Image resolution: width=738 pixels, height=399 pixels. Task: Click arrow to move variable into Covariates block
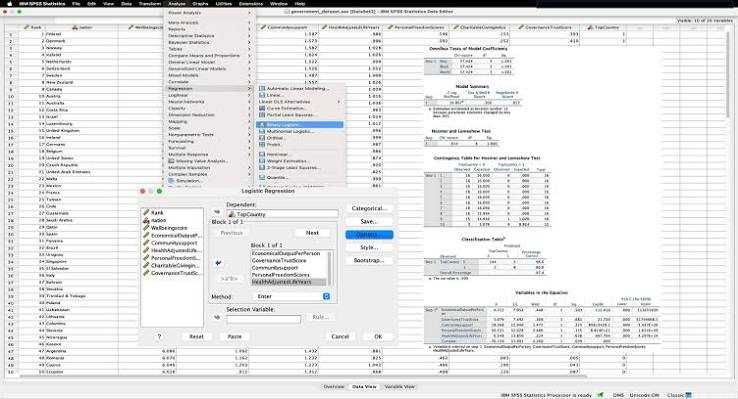pos(218,263)
